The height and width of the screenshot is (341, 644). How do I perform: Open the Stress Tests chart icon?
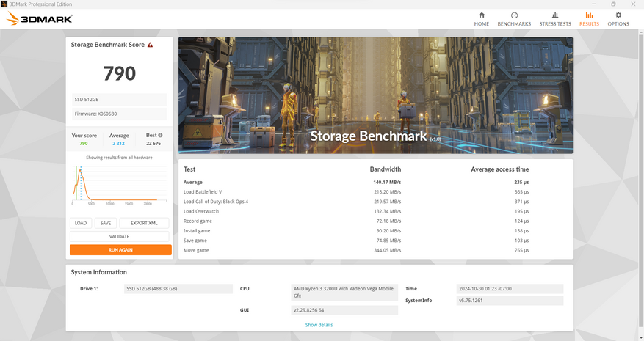[x=555, y=15]
